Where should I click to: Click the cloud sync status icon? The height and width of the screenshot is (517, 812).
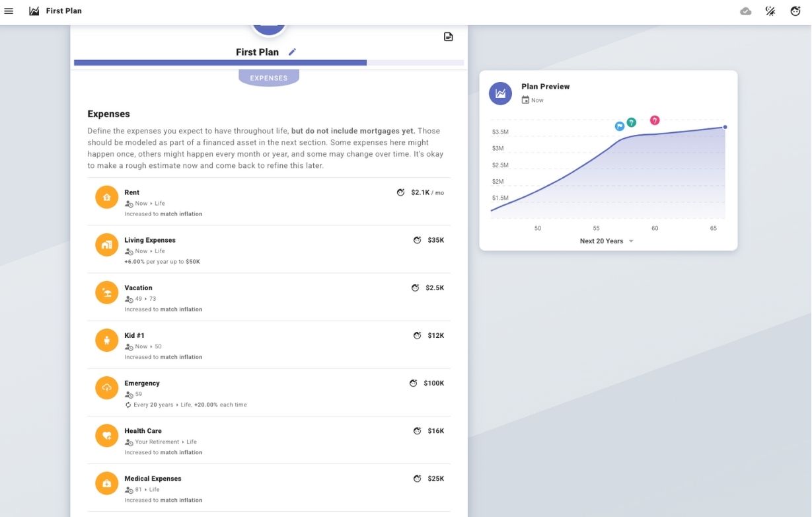pyautogui.click(x=746, y=11)
